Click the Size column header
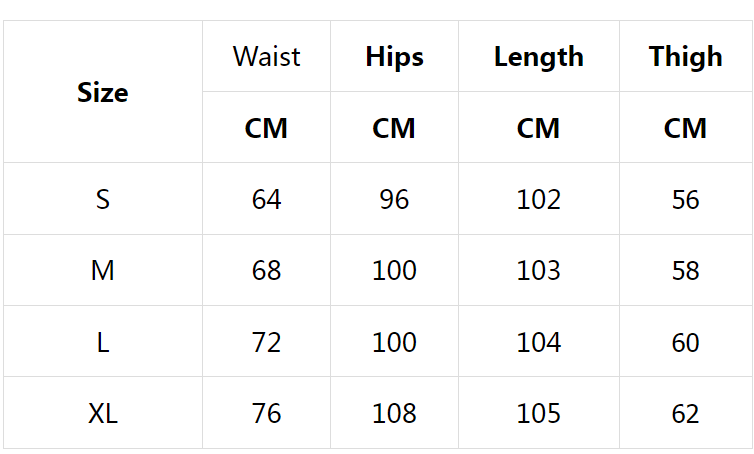 [103, 93]
